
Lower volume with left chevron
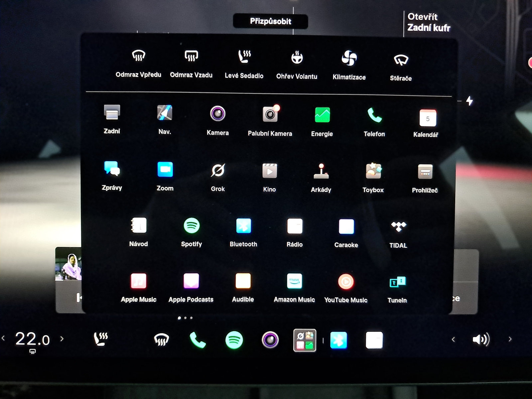point(453,339)
